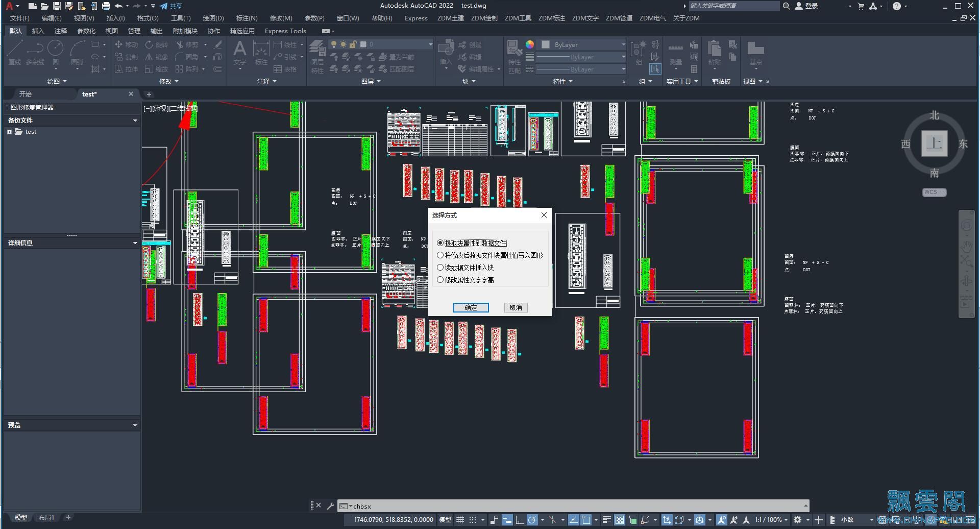
Task: Expand the 实用工具 (Utilities) panel
Action: pyautogui.click(x=682, y=81)
